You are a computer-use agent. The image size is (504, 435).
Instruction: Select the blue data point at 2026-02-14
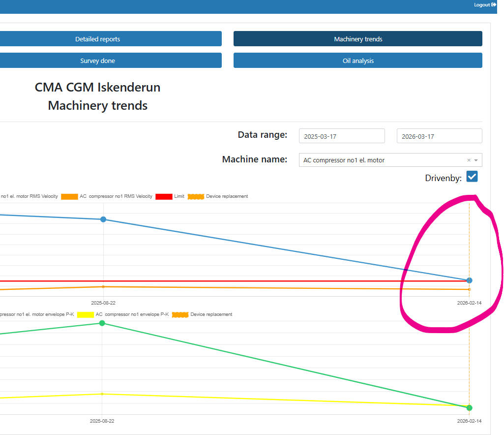[x=470, y=280]
